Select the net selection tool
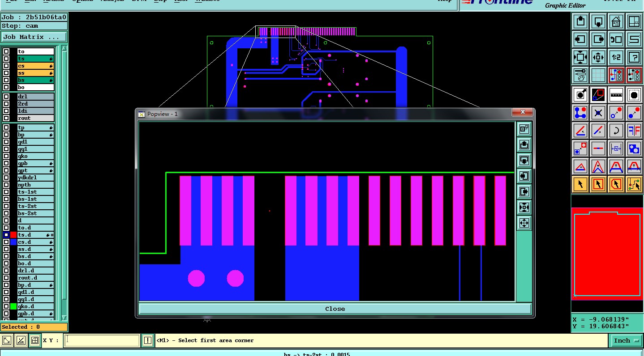 pyautogui.click(x=634, y=184)
